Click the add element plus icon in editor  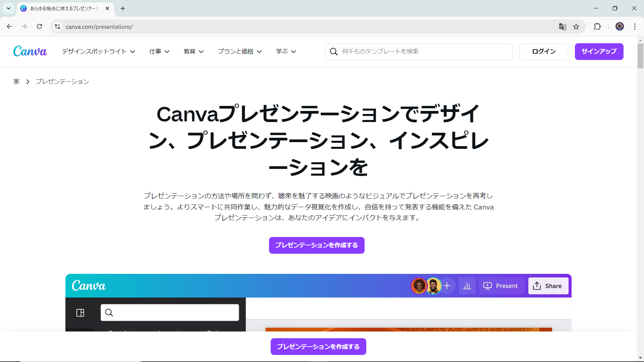[x=447, y=286]
